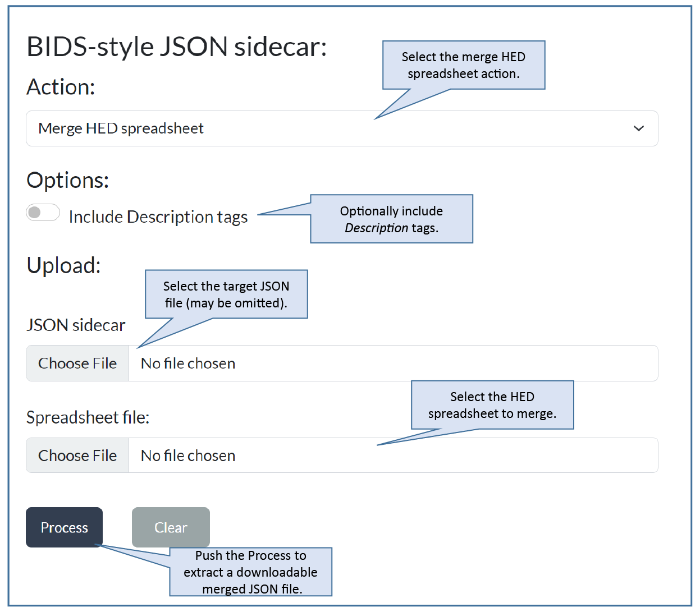
Task: Click the 'Options:' section heading
Action: point(67,181)
